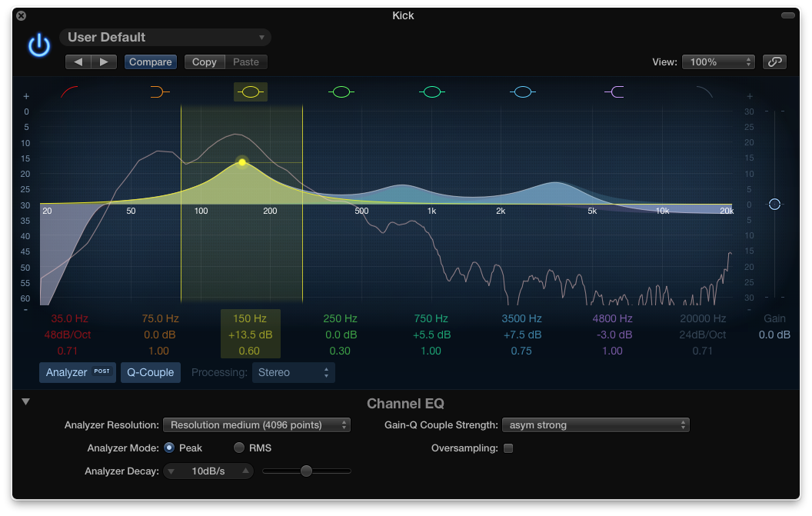The width and height of the screenshot is (812, 516).
Task: Adjust the Analyzer Decay slider
Action: [307, 471]
